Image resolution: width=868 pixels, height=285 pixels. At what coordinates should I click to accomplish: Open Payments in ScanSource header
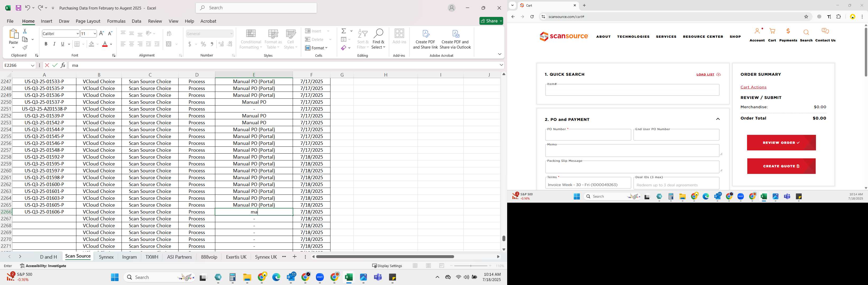(788, 35)
